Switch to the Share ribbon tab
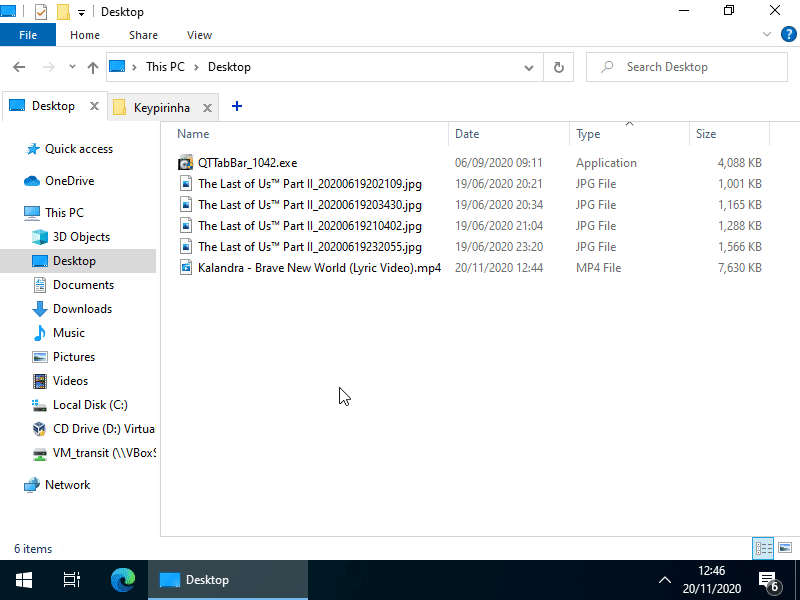 click(x=143, y=35)
